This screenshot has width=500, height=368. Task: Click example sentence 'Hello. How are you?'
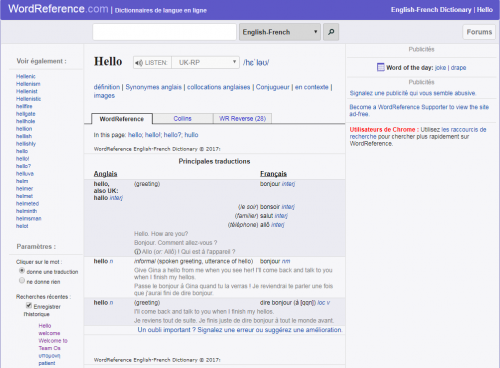(x=161, y=234)
